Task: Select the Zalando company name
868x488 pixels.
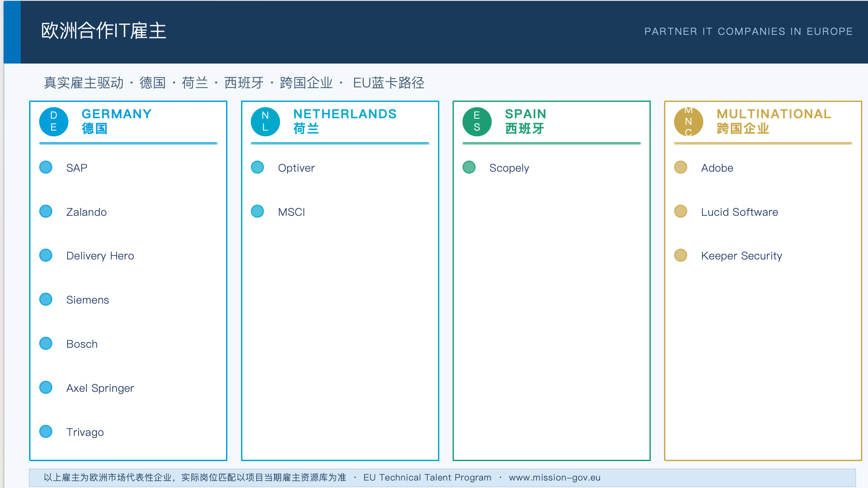Action: click(87, 212)
